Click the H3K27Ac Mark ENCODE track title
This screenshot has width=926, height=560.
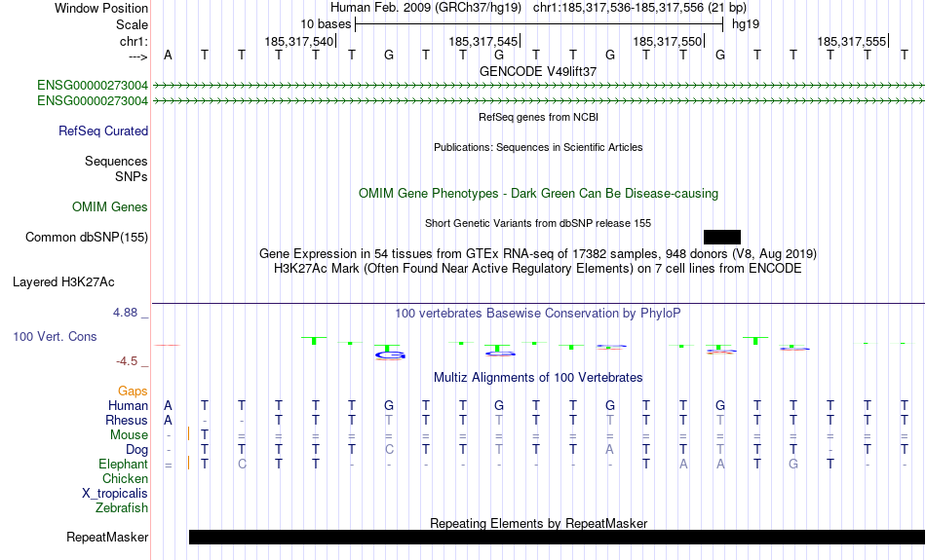tap(538, 269)
